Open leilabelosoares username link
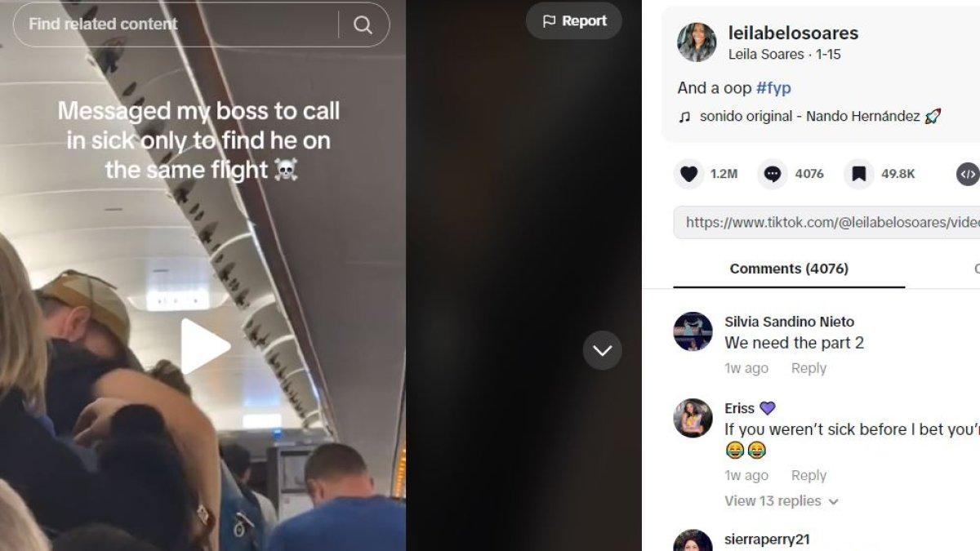Viewport: 980px width, 551px height. coord(793,33)
